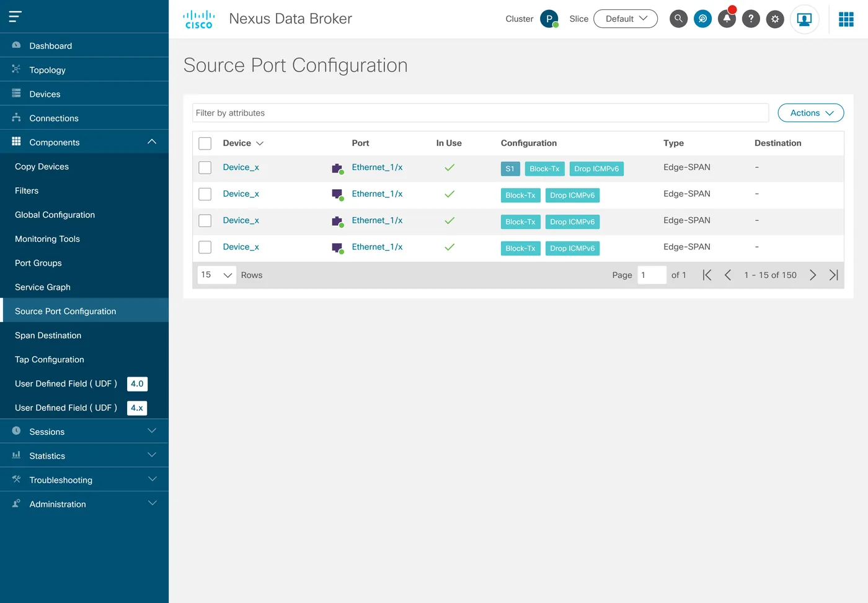Open the search icon in the header
This screenshot has width=868, height=603.
pyautogui.click(x=678, y=19)
